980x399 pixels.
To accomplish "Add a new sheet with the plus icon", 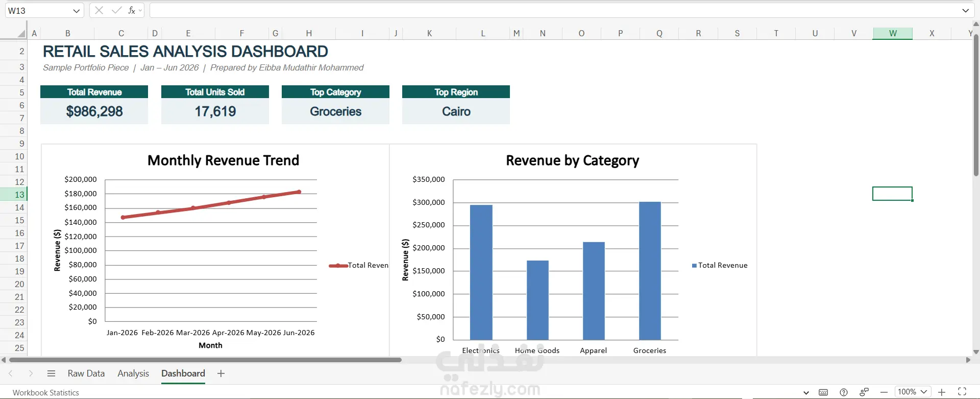I will [x=221, y=373].
